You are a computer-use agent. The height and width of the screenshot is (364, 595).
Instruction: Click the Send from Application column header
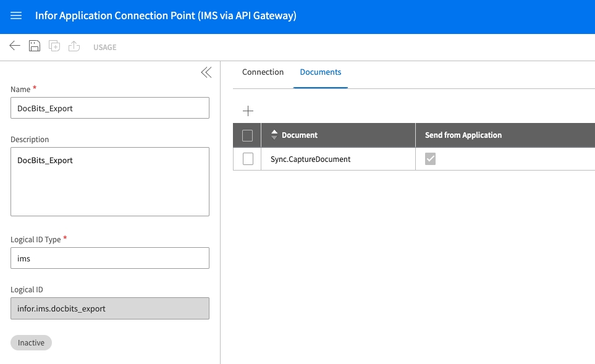point(463,135)
